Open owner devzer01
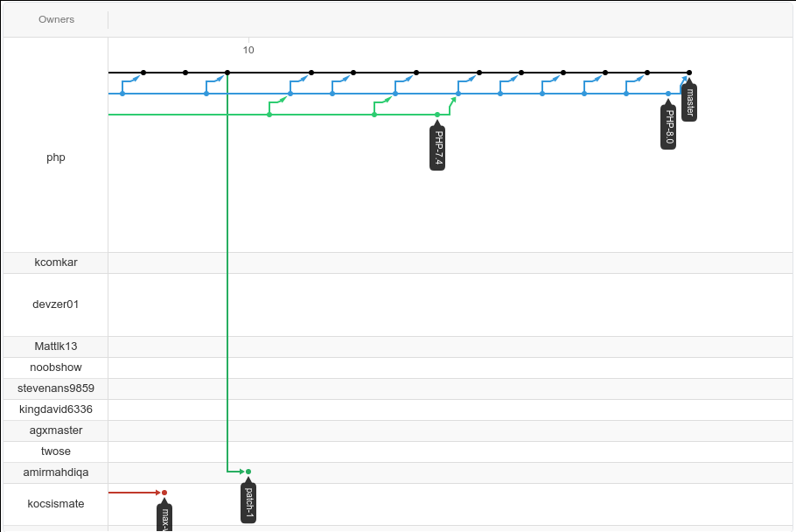The height and width of the screenshot is (532, 796). 56,304
